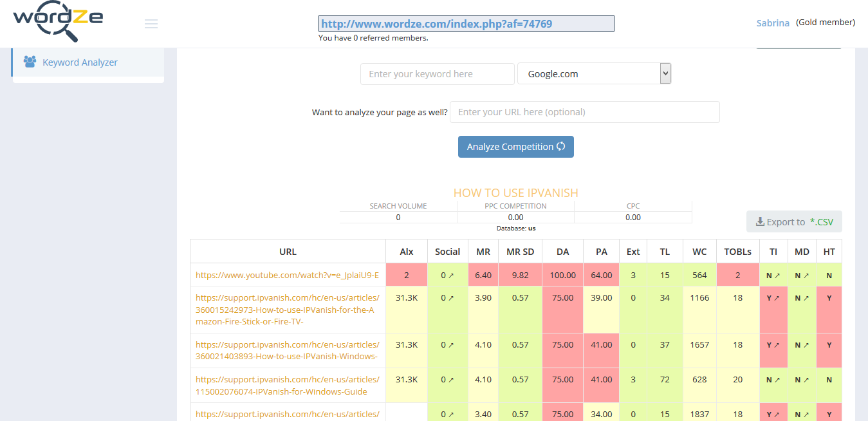Click MD arrow in 360021403893 Windows row
Image resolution: width=868 pixels, height=421 pixels.
point(806,345)
